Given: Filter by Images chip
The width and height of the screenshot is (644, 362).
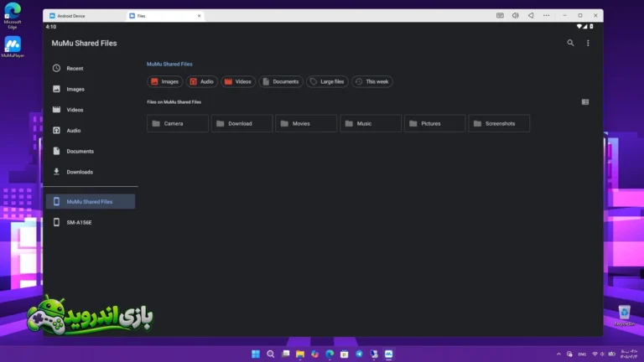Looking at the screenshot, I should coord(164,81).
